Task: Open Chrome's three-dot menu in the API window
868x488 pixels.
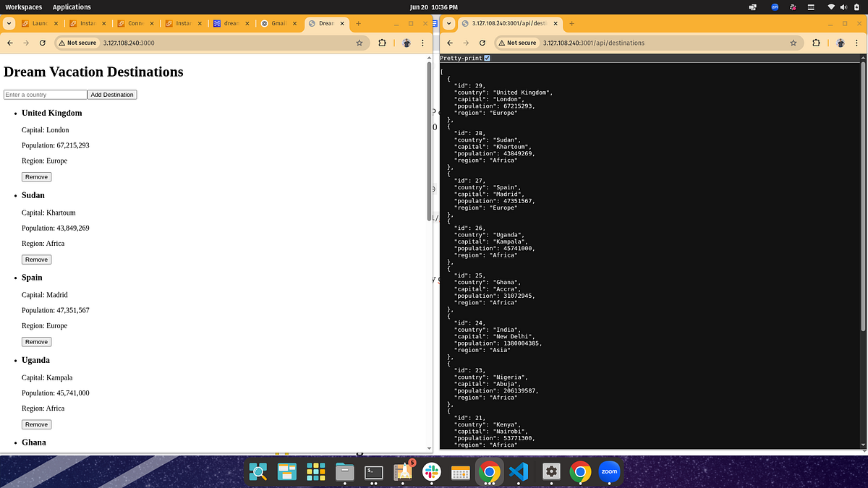Action: (856, 43)
